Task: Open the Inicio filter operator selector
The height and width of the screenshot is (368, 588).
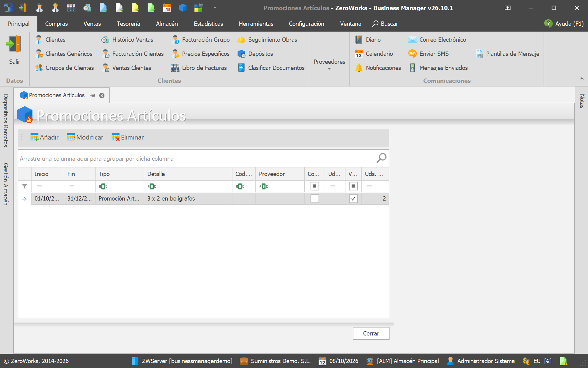Action: pos(39,186)
